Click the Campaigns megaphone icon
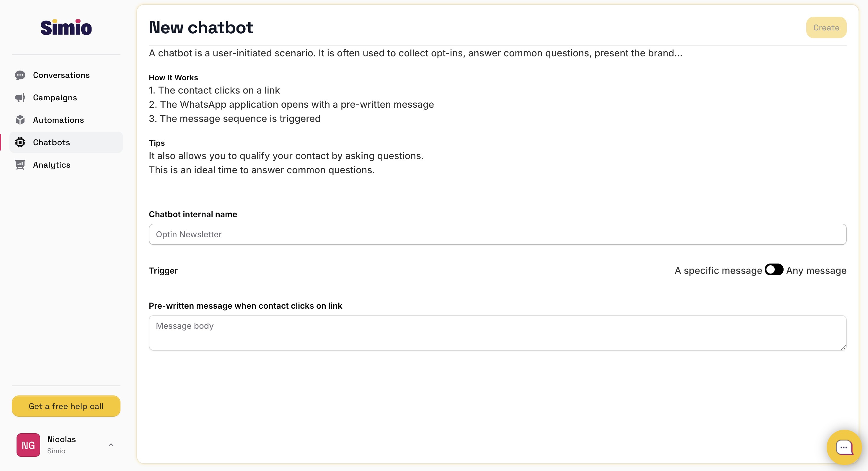868x471 pixels. (x=20, y=98)
